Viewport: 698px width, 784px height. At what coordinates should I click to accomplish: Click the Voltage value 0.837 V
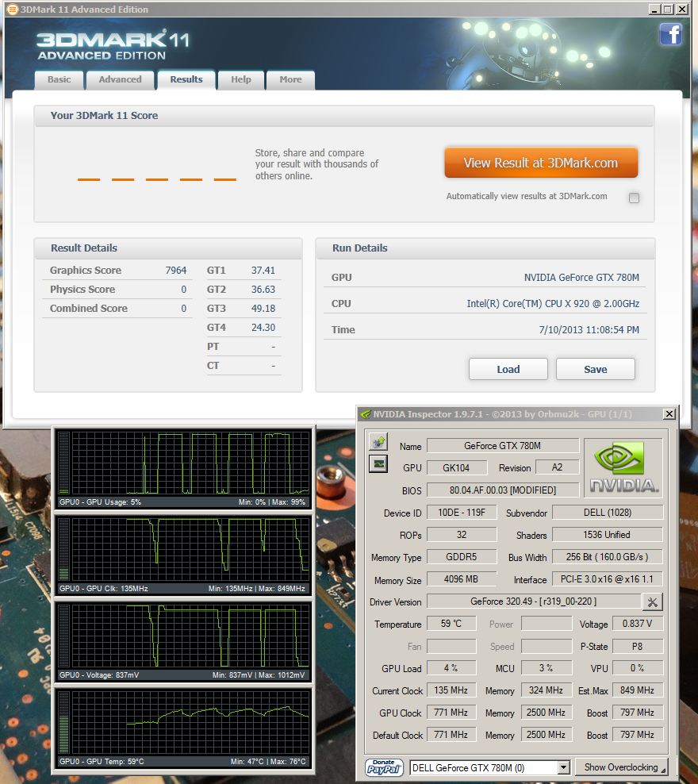(637, 624)
